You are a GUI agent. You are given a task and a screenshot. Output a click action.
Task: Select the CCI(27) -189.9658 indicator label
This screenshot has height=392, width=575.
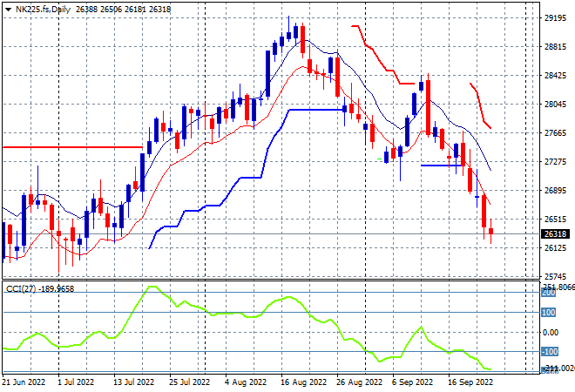click(x=40, y=289)
